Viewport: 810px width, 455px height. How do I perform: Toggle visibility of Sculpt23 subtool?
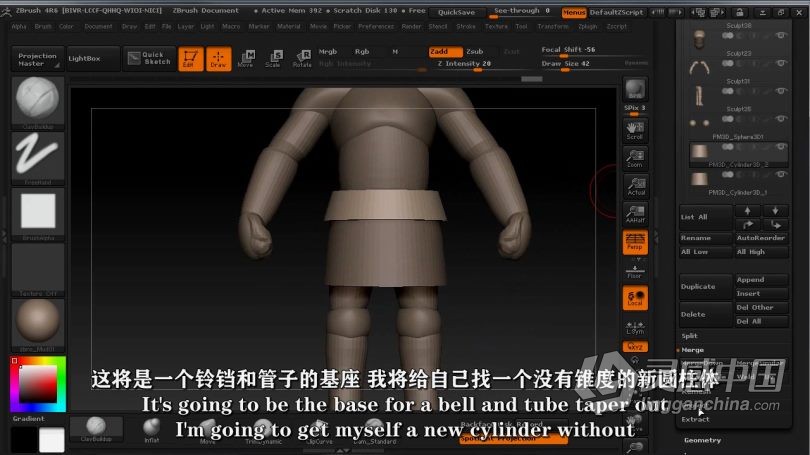tap(781, 63)
